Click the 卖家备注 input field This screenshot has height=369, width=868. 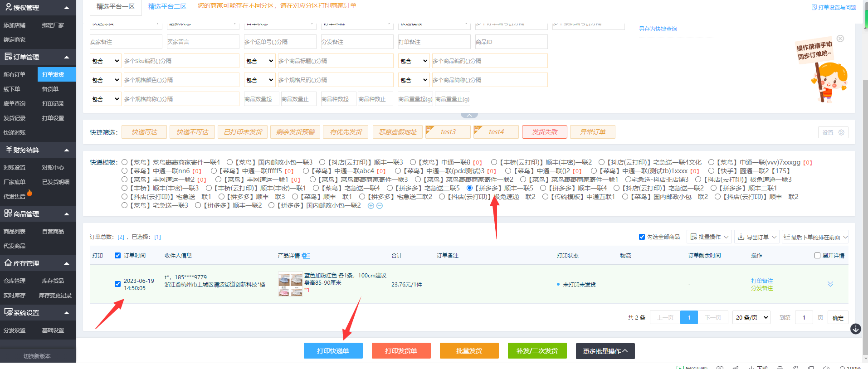[126, 42]
